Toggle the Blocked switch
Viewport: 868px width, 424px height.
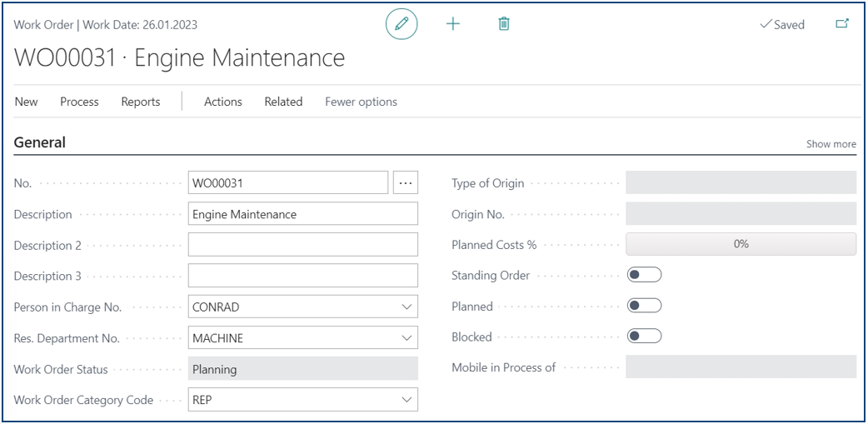645,336
